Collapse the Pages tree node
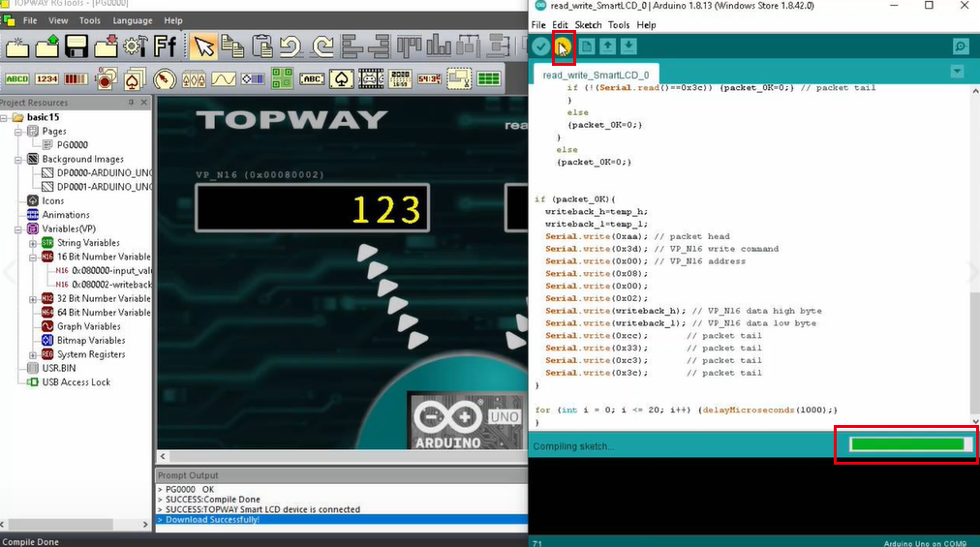Viewport: 980px width, 547px height. click(18, 132)
